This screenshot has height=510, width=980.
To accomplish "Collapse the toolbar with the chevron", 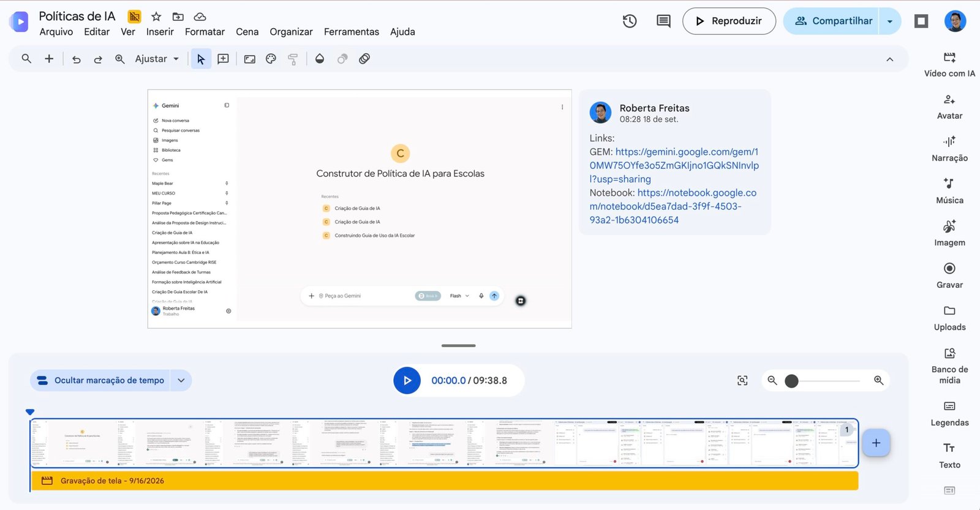I will [890, 59].
